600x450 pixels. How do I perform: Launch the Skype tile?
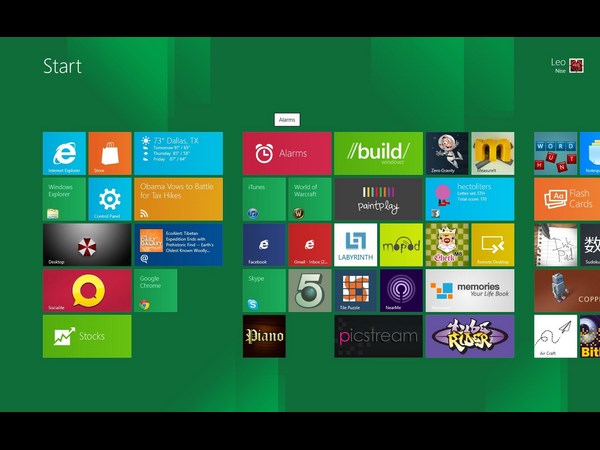264,290
